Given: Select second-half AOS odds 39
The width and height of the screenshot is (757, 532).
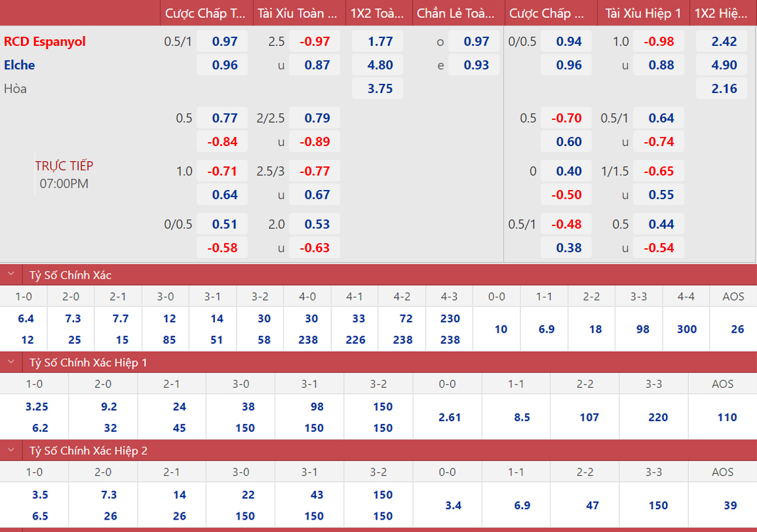Looking at the screenshot, I should [x=730, y=505].
